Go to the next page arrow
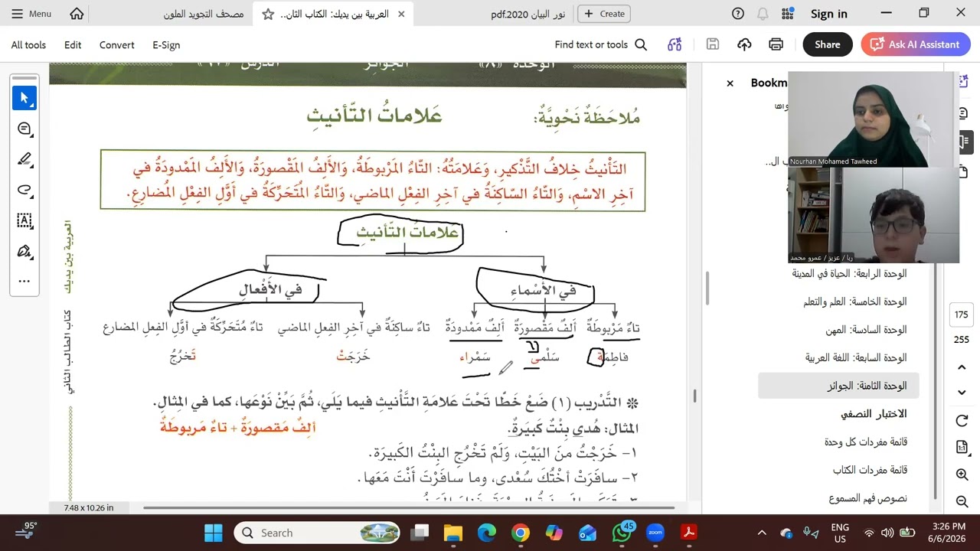 (x=962, y=393)
